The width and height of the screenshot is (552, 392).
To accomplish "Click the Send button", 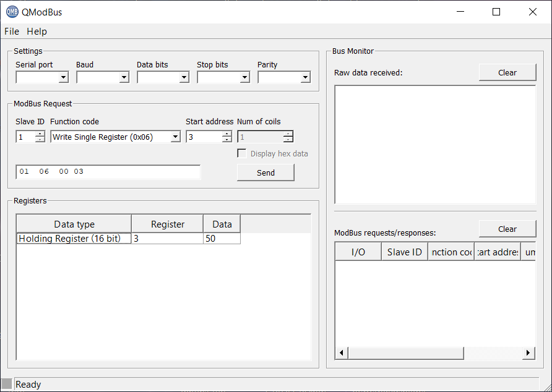I will point(266,173).
